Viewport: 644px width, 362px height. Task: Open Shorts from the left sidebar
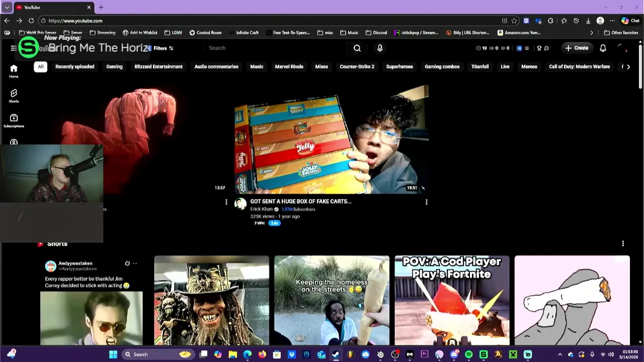14,96
